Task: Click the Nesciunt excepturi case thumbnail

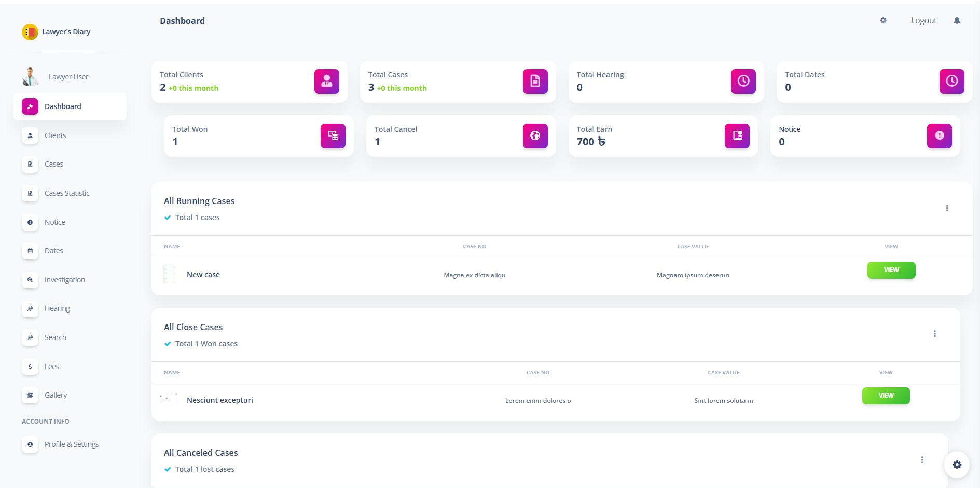Action: (168, 399)
